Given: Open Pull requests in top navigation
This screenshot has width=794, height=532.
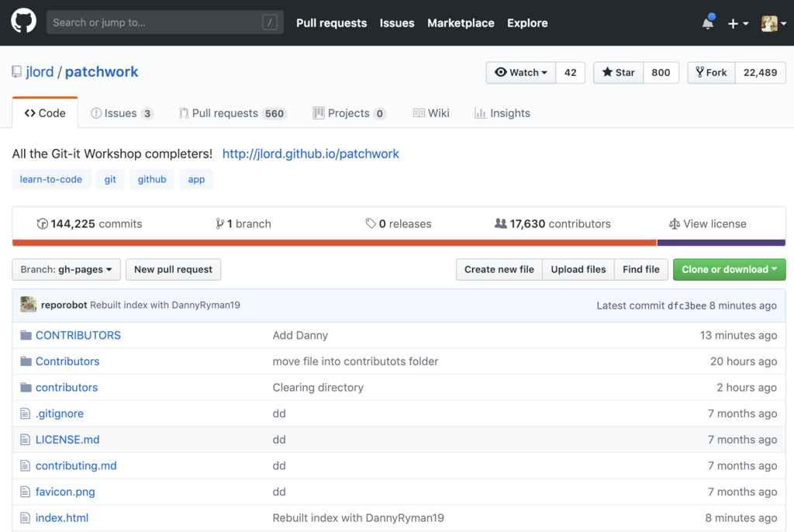Looking at the screenshot, I should (x=331, y=22).
